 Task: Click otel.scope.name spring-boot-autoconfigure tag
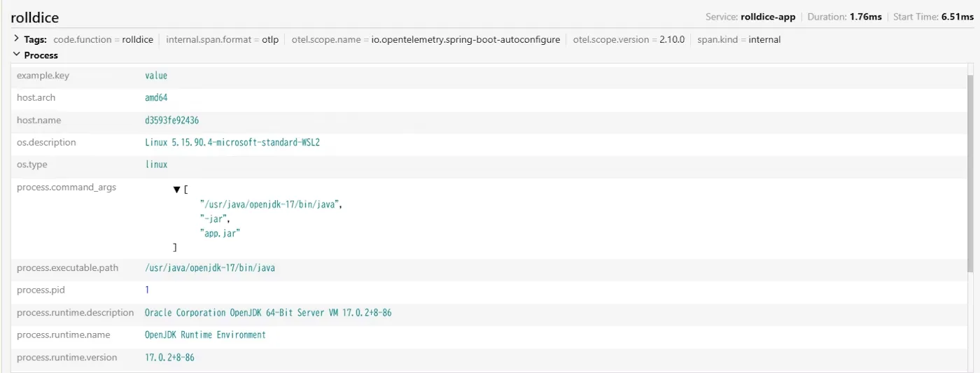426,40
